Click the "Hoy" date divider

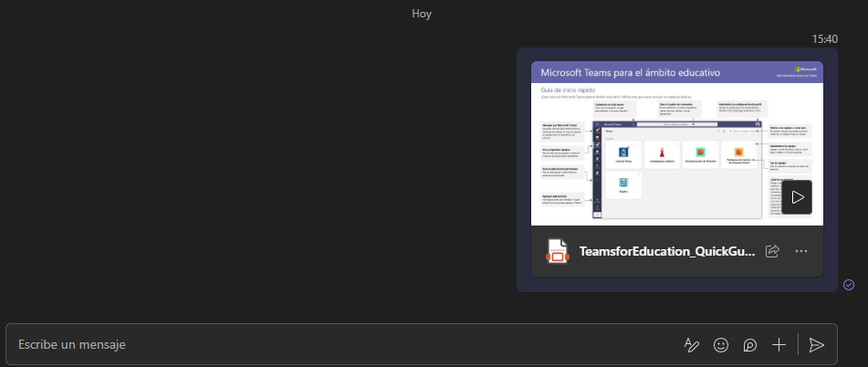[422, 14]
